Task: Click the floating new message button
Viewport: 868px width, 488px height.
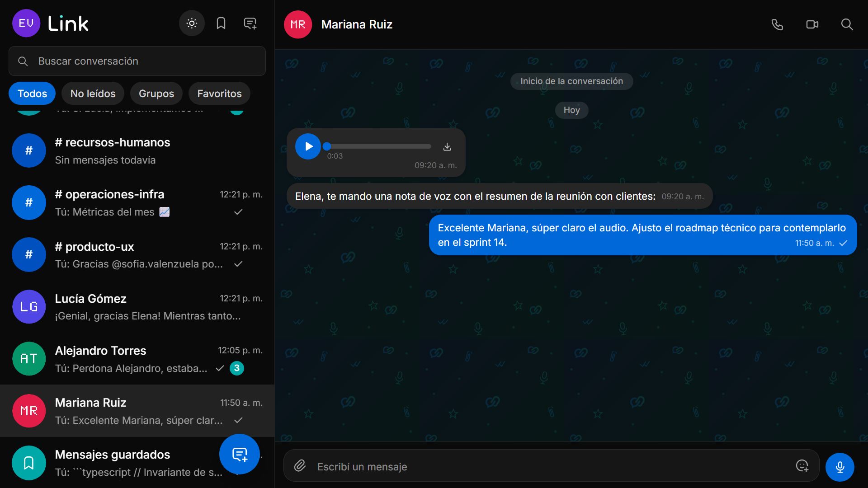Action: click(x=240, y=454)
